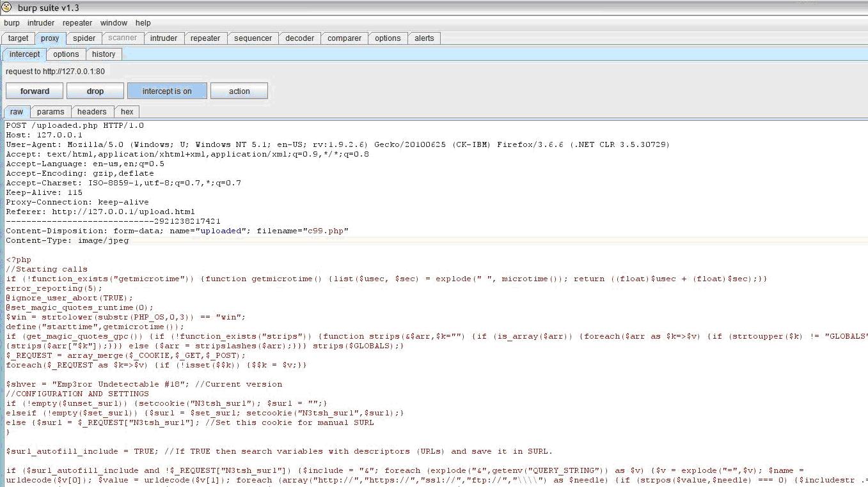
Task: Switch to the repeater tool tab
Action: 205,38
